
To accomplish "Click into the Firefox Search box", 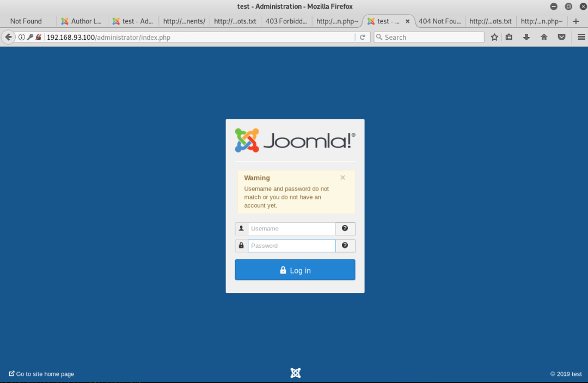I will tap(429, 37).
